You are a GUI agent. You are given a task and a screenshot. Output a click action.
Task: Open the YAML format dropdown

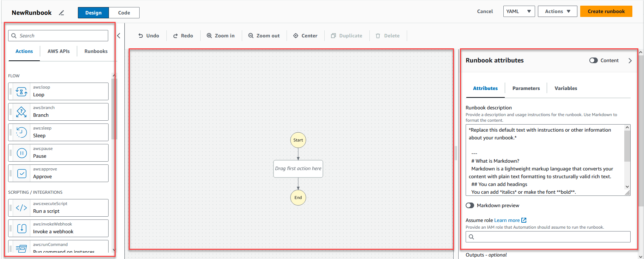pos(519,11)
